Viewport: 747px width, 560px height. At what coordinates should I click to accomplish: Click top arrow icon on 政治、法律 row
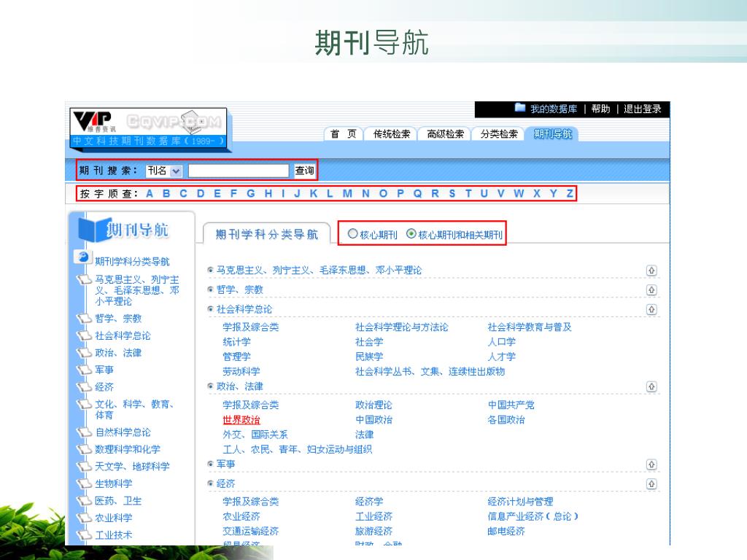coord(651,386)
